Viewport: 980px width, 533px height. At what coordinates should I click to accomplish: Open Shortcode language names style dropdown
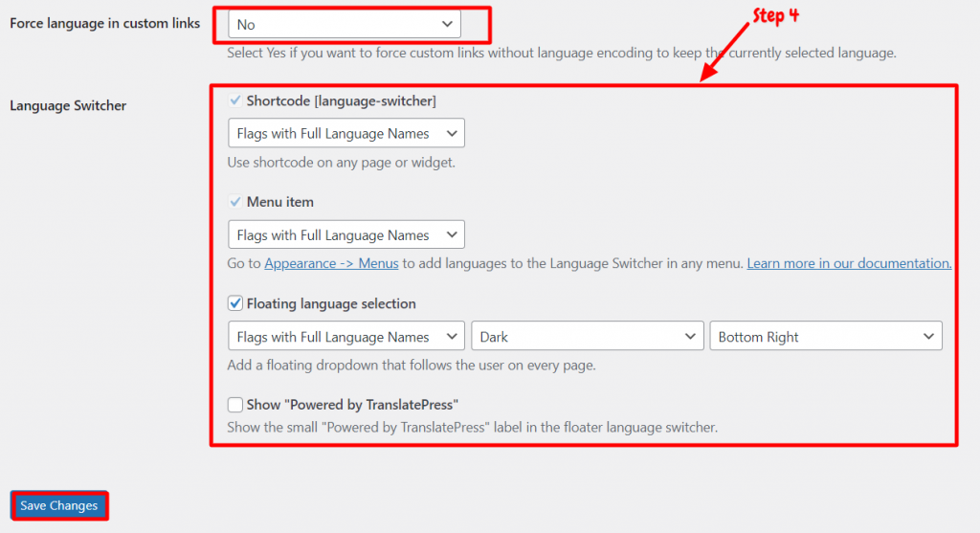tap(346, 133)
